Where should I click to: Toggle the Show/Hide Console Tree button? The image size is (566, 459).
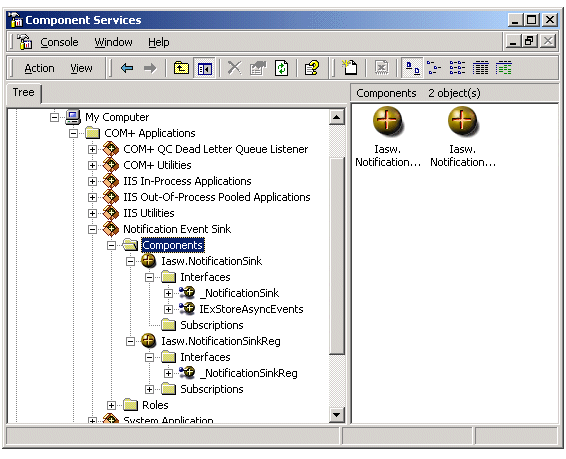pos(205,68)
